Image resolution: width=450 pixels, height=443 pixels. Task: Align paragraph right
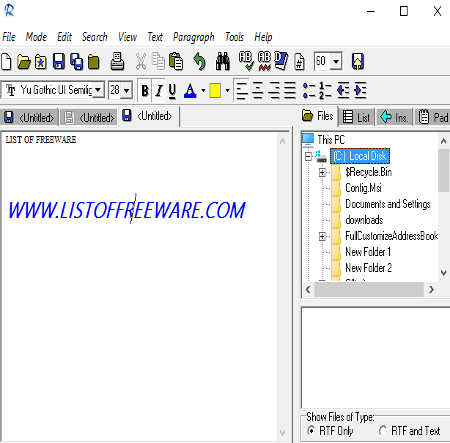(274, 90)
